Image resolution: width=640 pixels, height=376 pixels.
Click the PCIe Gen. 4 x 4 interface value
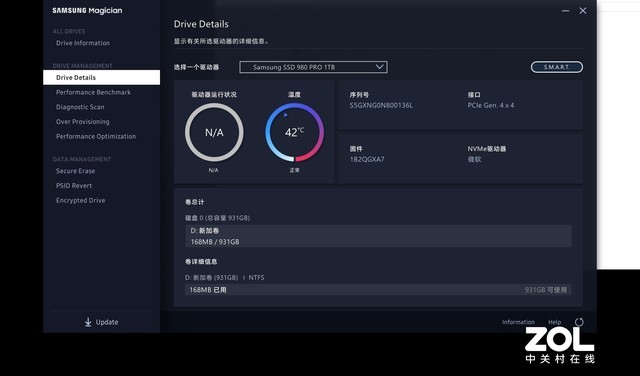(491, 105)
